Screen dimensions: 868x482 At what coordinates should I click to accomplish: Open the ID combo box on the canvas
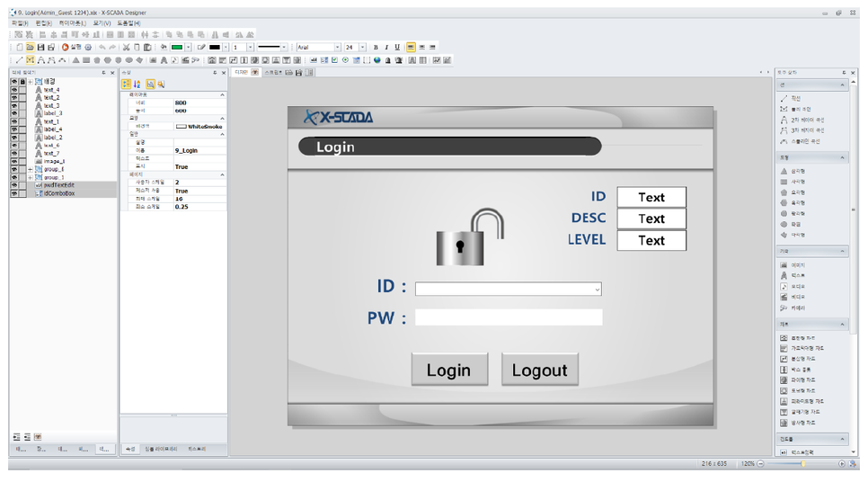[597, 290]
